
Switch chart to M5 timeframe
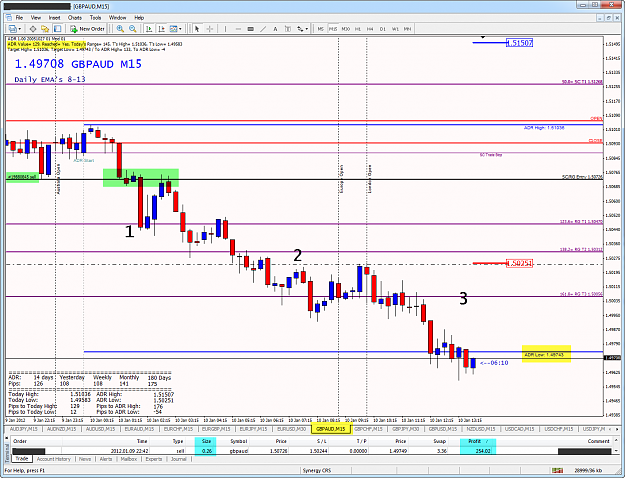pyautogui.click(x=320, y=29)
